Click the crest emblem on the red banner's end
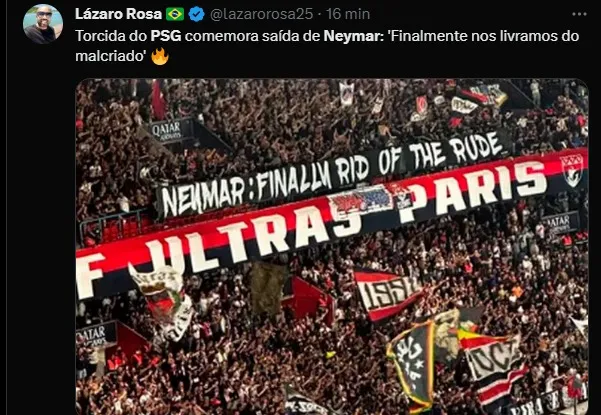The width and height of the screenshot is (601, 415). (x=572, y=170)
